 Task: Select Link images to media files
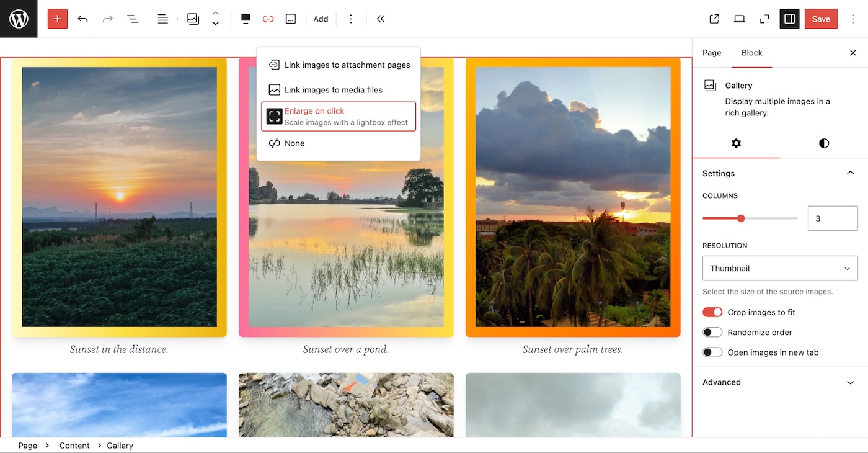(333, 90)
